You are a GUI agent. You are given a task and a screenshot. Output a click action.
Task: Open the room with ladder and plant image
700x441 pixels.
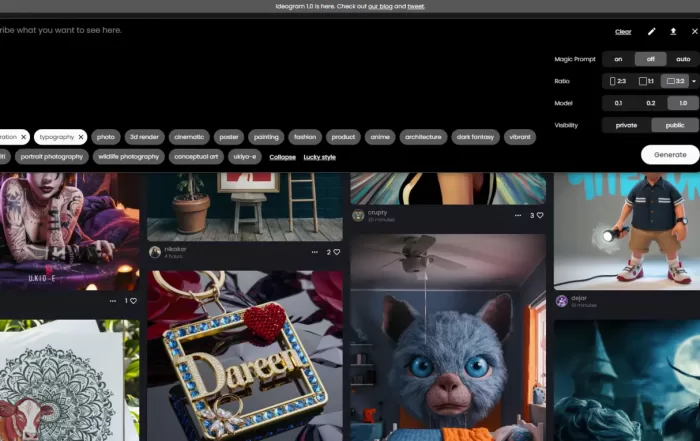(245, 207)
